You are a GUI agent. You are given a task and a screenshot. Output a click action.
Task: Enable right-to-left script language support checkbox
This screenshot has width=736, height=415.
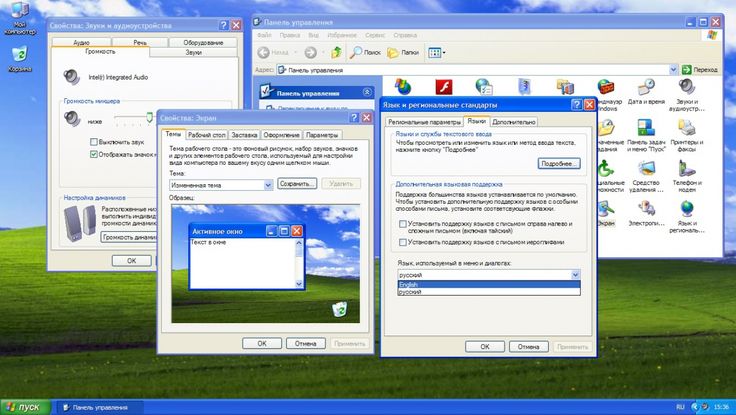coord(402,224)
